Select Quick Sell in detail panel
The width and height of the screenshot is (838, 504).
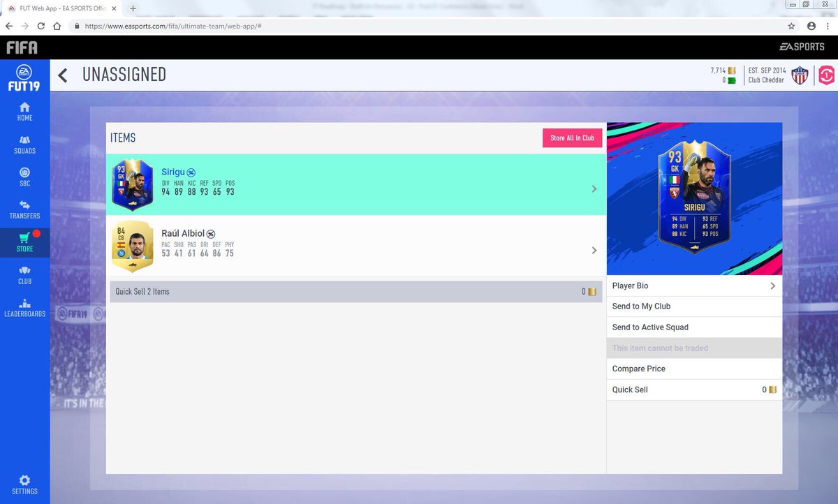point(694,390)
